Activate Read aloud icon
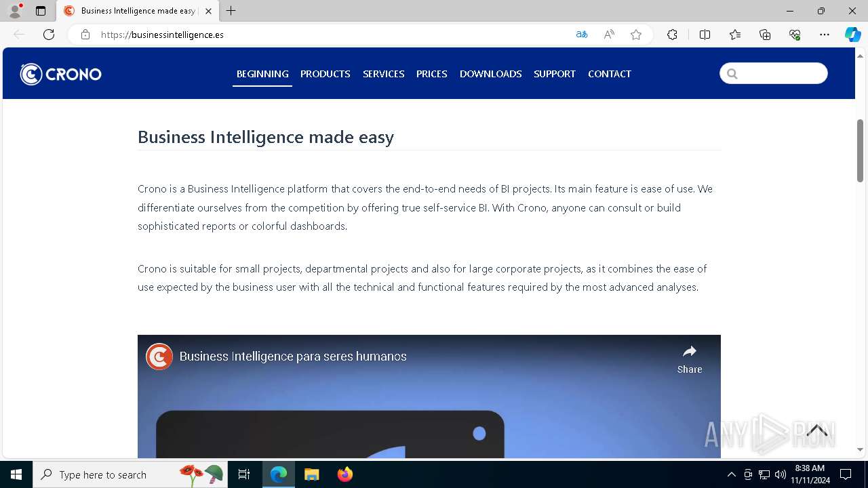Viewport: 868px width, 488px height. click(609, 35)
